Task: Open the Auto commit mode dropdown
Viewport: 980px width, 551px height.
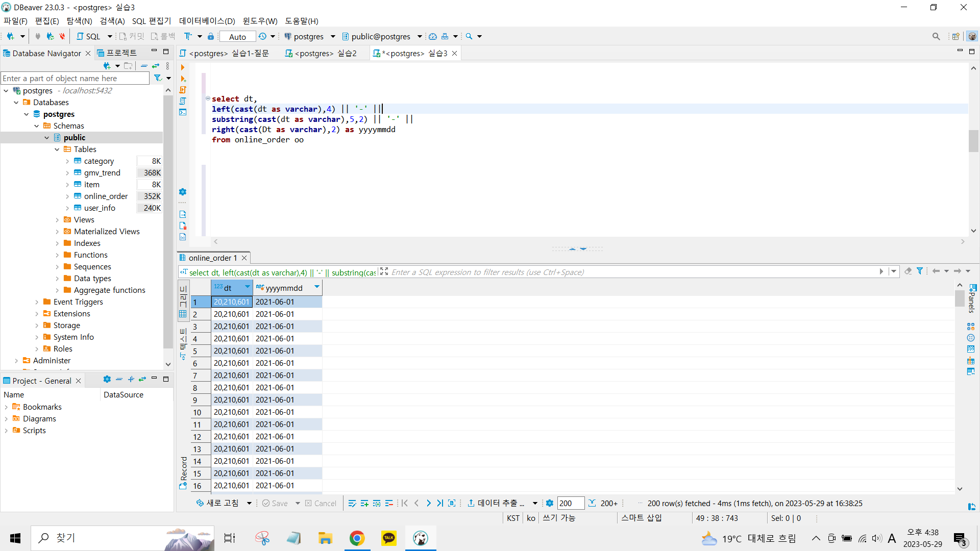Action: (237, 37)
